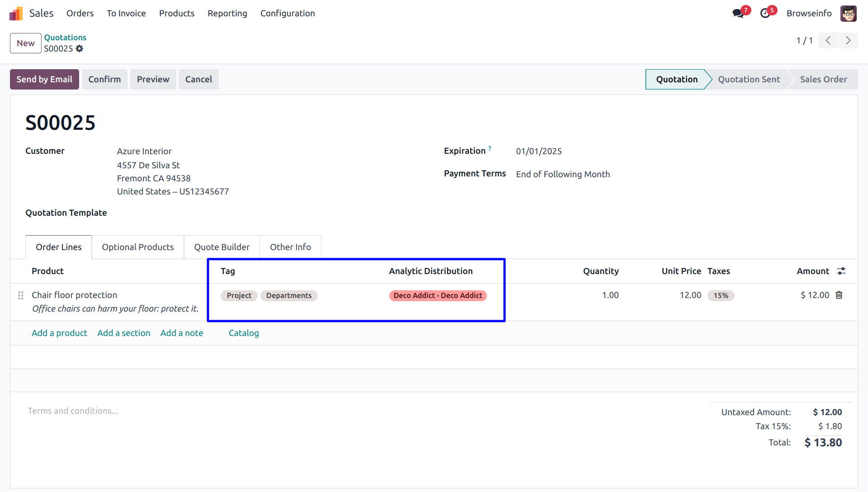This screenshot has width=868, height=492.
Task: Open optional columns adjust icon
Action: pos(841,271)
